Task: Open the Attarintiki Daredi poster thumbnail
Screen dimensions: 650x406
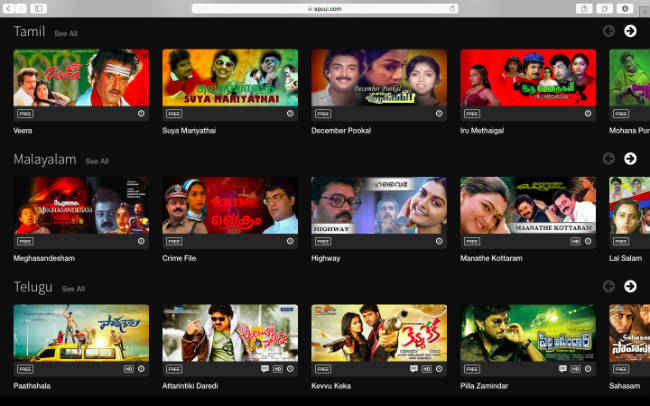Action: coord(230,333)
